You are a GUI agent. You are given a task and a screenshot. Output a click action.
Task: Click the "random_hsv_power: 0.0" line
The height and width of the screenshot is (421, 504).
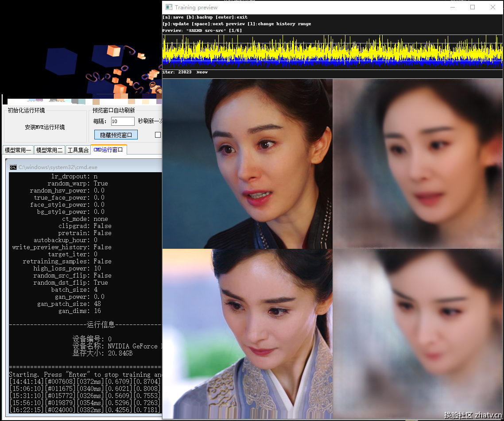pyautogui.click(x=67, y=190)
